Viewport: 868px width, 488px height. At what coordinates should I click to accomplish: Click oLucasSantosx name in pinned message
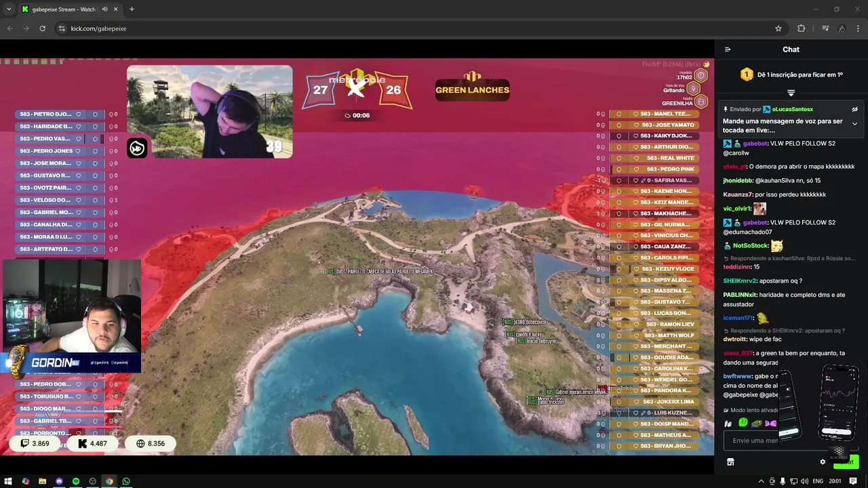pyautogui.click(x=792, y=109)
